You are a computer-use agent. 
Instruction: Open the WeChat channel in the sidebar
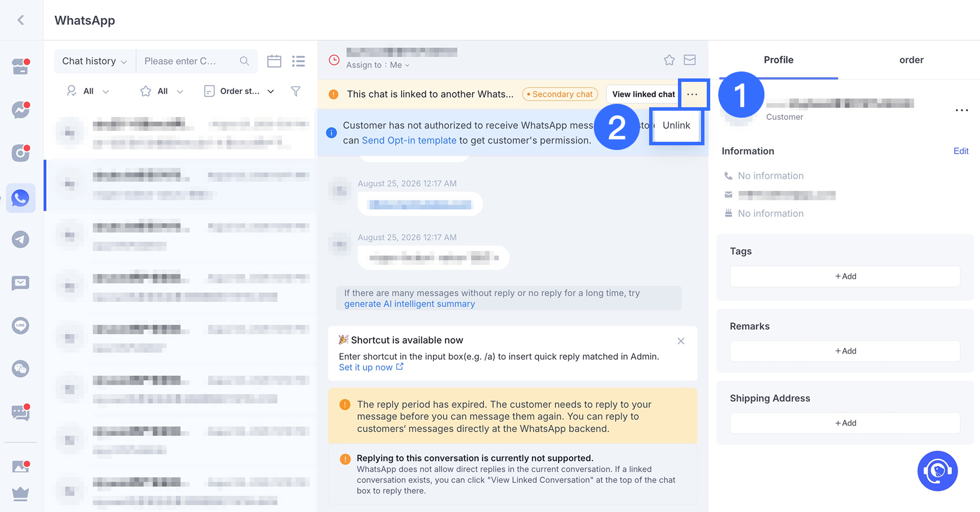click(x=21, y=368)
